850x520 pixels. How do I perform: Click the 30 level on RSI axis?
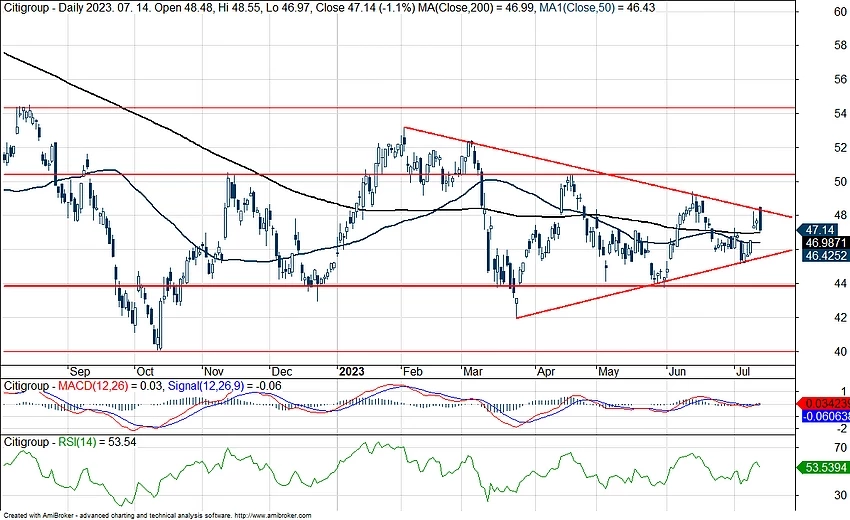coord(840,495)
